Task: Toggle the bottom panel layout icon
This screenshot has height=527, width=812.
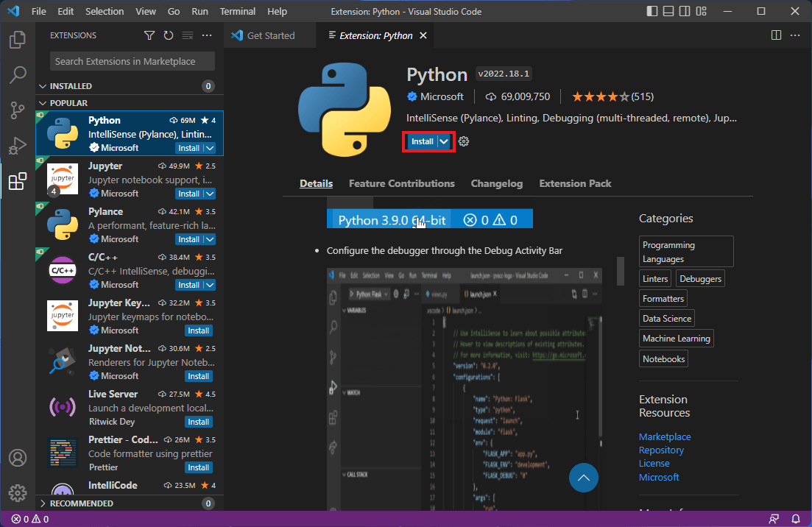Action: coord(668,11)
